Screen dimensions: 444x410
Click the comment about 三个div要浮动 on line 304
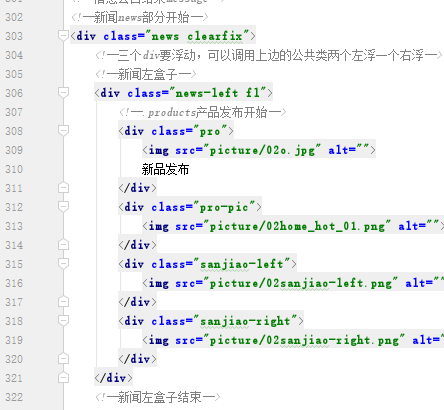[x=269, y=55]
